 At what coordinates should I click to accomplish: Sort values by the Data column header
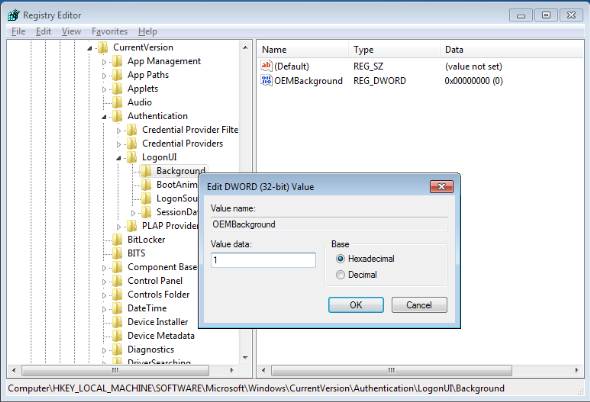tap(512, 50)
